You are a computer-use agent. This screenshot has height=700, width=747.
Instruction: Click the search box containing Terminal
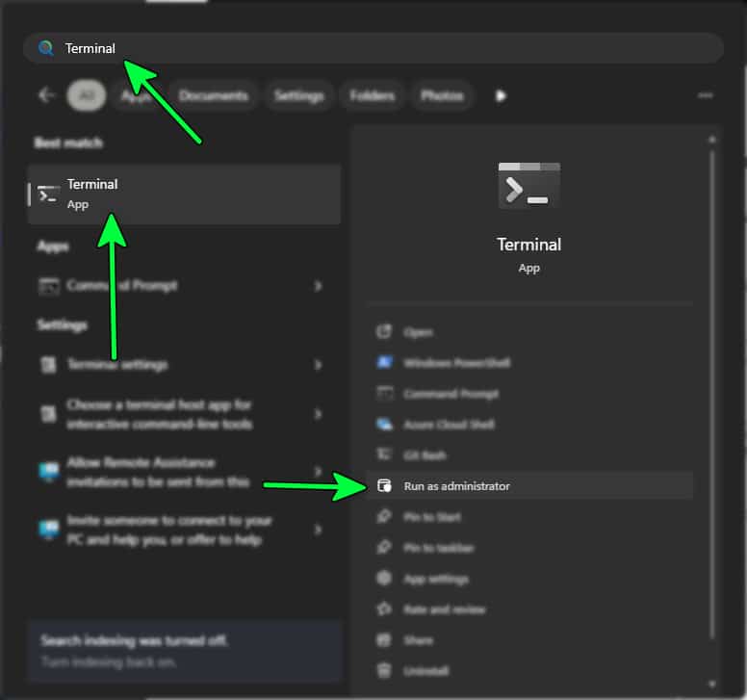[385, 48]
